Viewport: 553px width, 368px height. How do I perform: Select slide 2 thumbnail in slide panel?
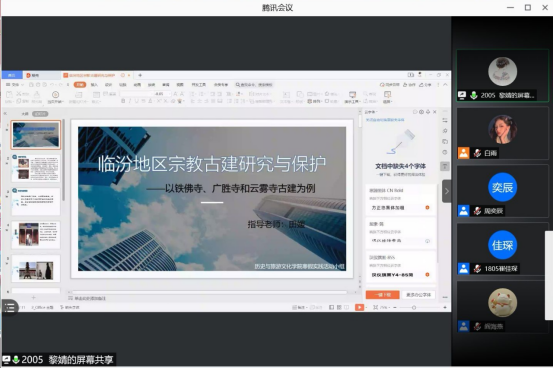pos(36,168)
